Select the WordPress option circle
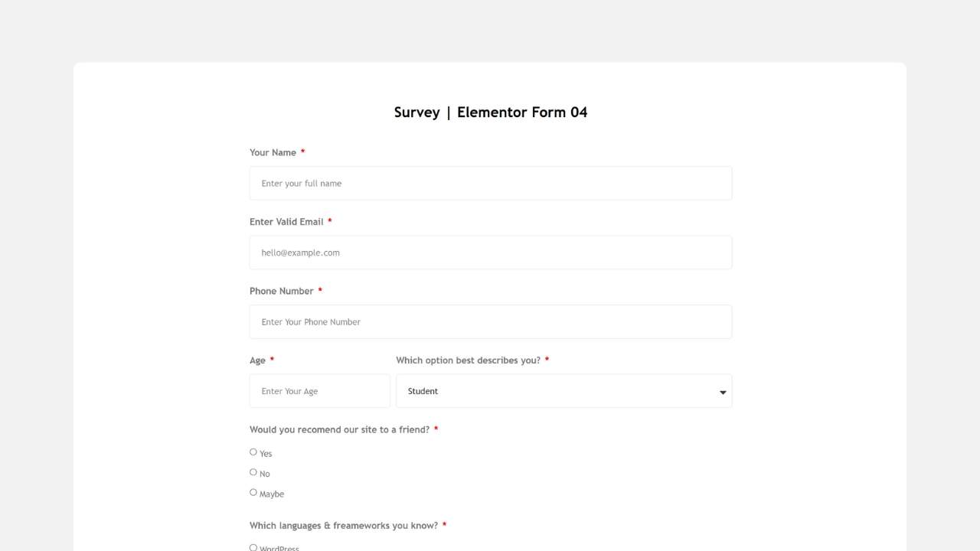Image resolution: width=980 pixels, height=551 pixels. (x=253, y=547)
